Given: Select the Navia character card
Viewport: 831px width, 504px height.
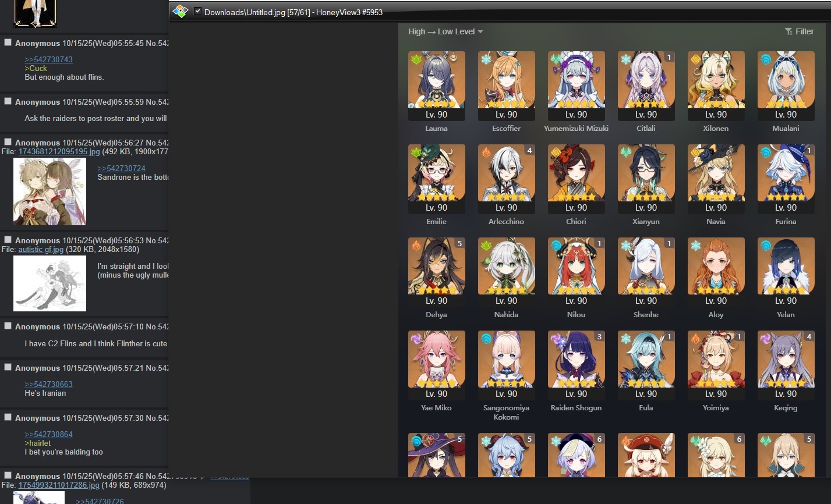Looking at the screenshot, I should tap(716, 179).
